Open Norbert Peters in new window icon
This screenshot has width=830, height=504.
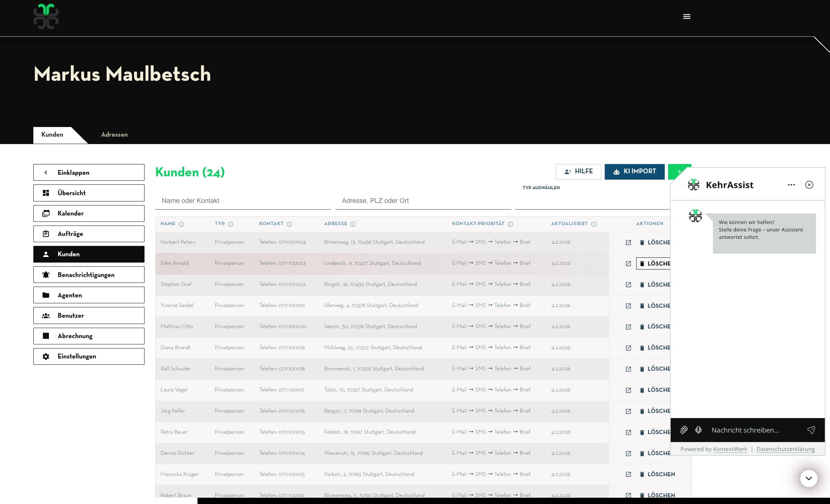[x=628, y=243]
